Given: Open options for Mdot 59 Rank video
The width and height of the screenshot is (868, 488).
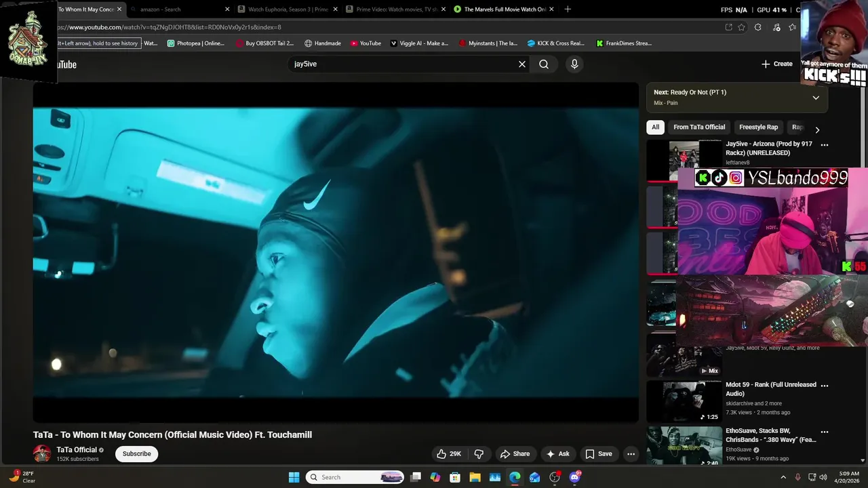Looking at the screenshot, I should coord(825,385).
